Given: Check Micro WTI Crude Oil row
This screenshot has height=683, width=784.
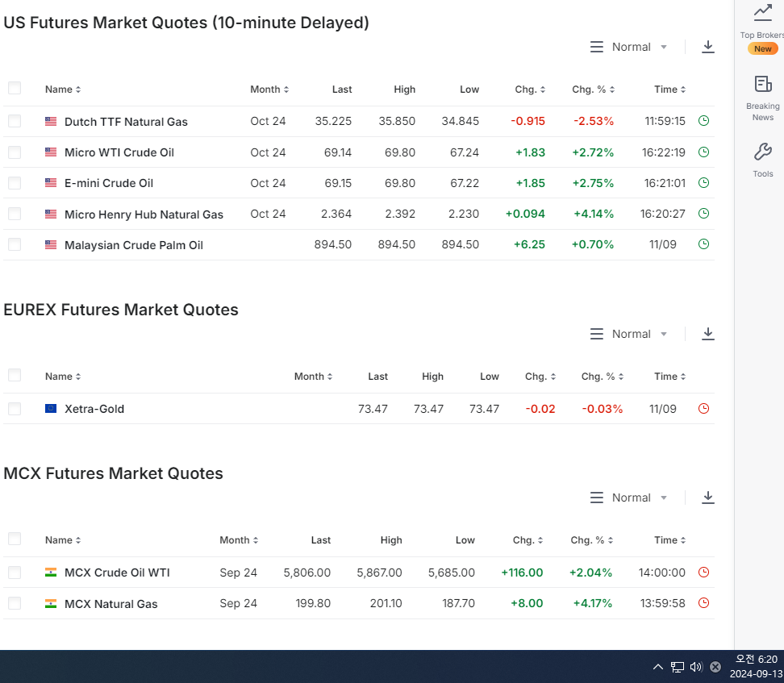Looking at the screenshot, I should click(x=15, y=152).
